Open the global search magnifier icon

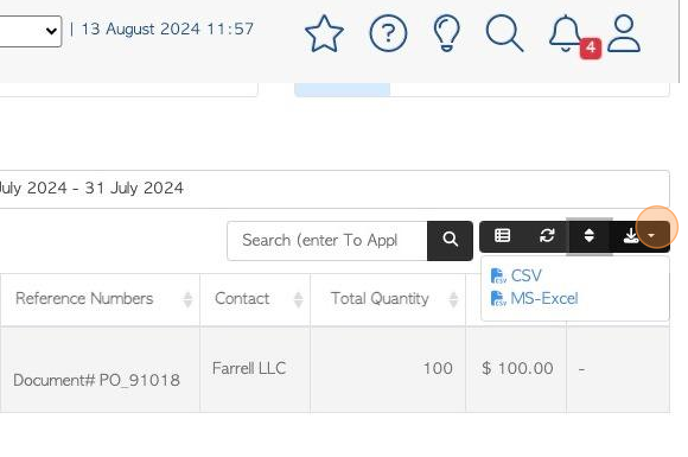[505, 34]
